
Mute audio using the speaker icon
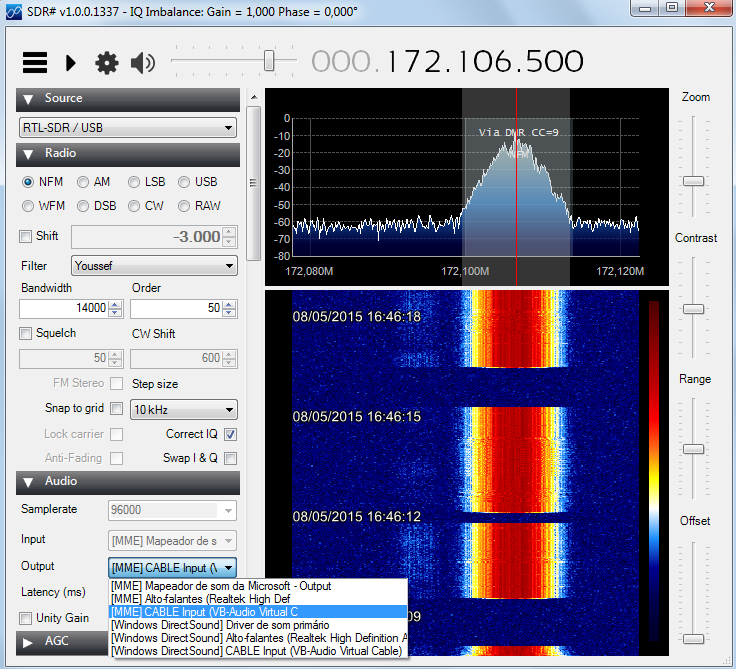click(143, 62)
